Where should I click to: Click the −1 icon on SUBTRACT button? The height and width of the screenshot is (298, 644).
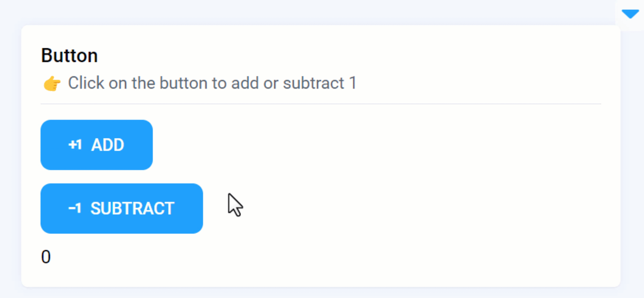pyautogui.click(x=74, y=208)
